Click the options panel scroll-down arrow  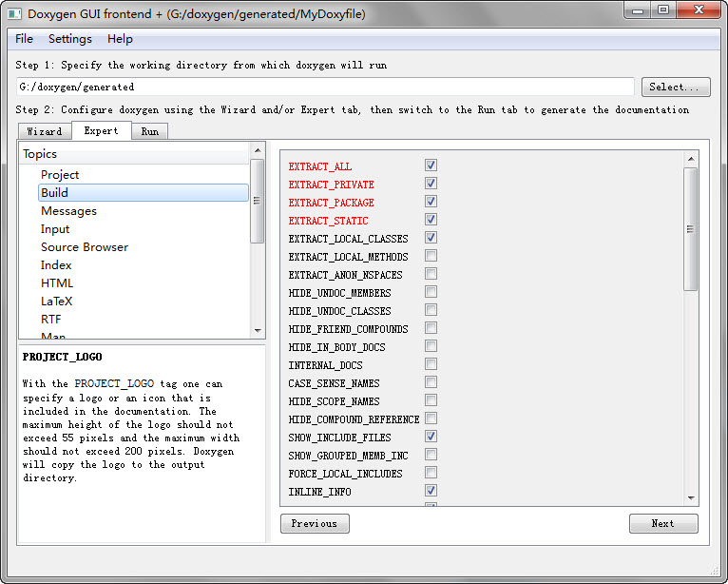coord(691,497)
